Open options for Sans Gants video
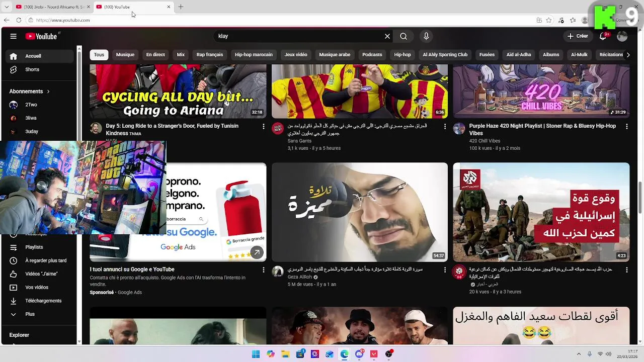644x362 pixels. [x=445, y=127]
